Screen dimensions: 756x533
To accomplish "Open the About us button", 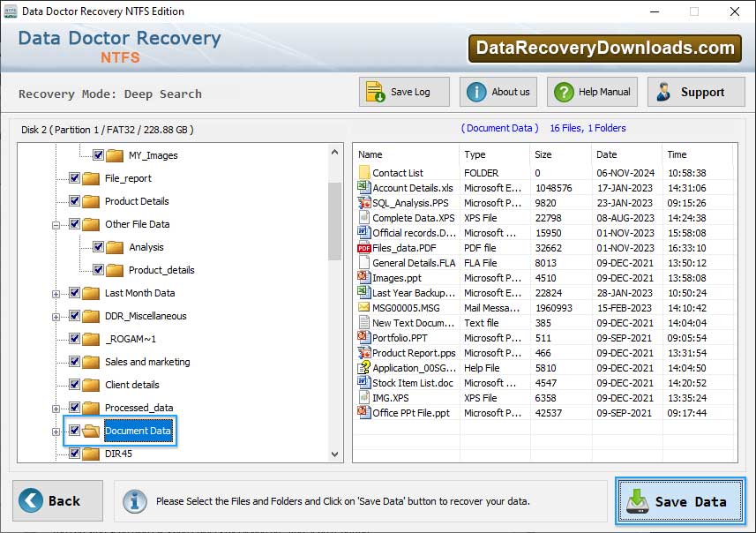I will pyautogui.click(x=498, y=92).
